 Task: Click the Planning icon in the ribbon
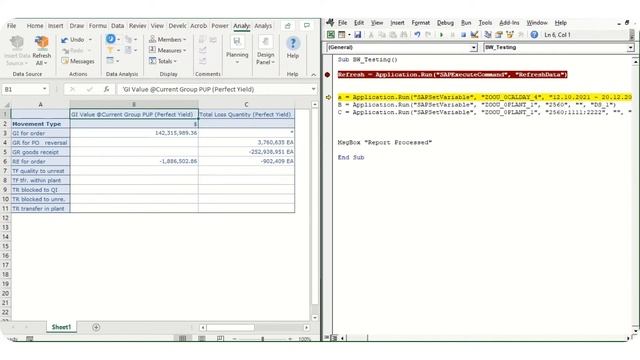click(x=237, y=43)
